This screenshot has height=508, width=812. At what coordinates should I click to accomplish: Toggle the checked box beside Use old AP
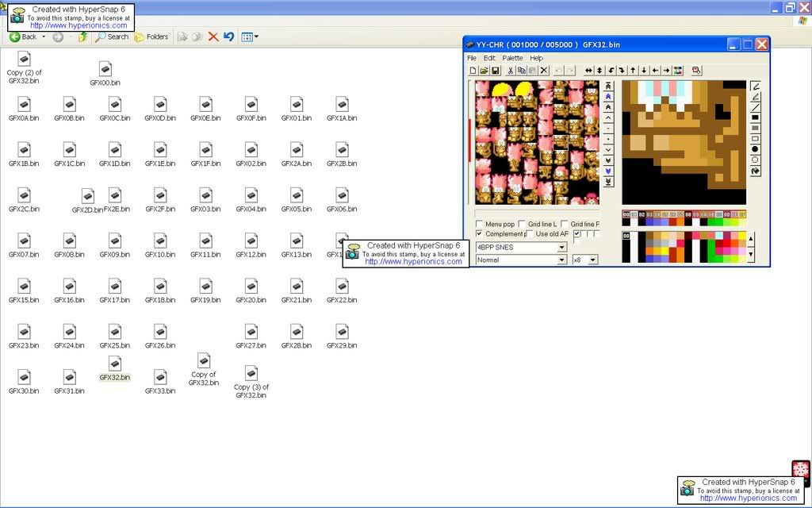pyautogui.click(x=577, y=234)
